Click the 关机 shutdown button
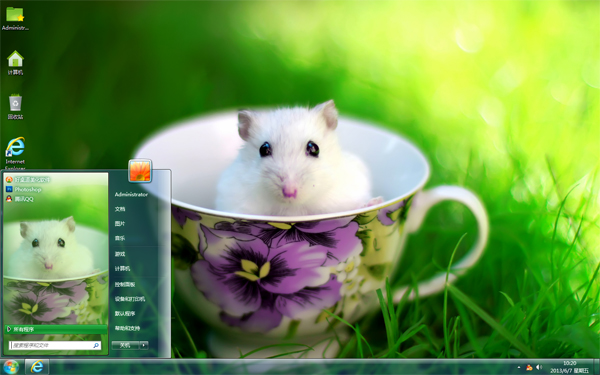The image size is (600, 375). [126, 345]
